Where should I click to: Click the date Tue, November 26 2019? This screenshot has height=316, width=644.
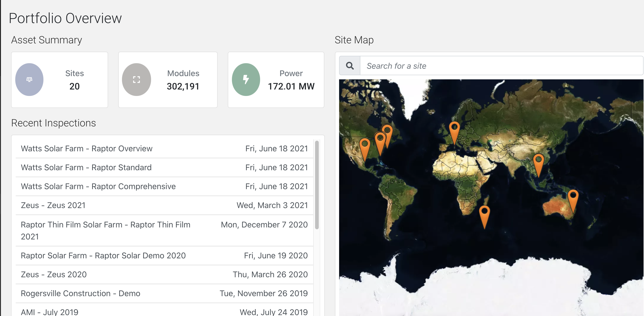(x=264, y=294)
